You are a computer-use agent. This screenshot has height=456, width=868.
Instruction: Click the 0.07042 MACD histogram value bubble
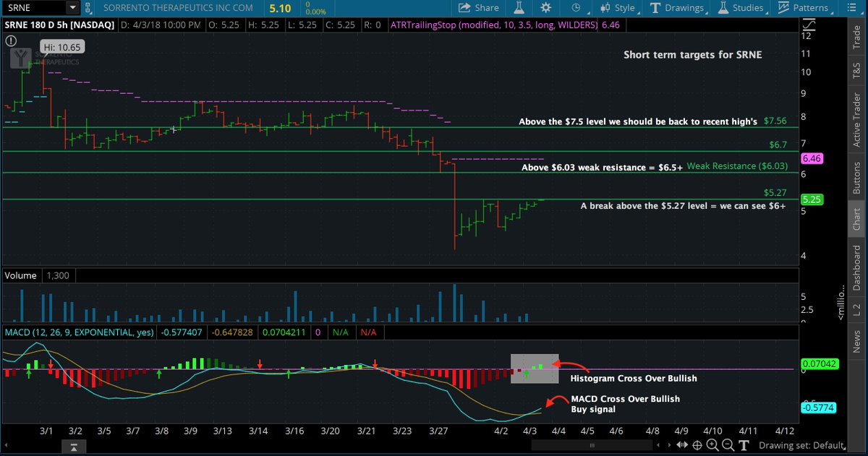pyautogui.click(x=820, y=363)
